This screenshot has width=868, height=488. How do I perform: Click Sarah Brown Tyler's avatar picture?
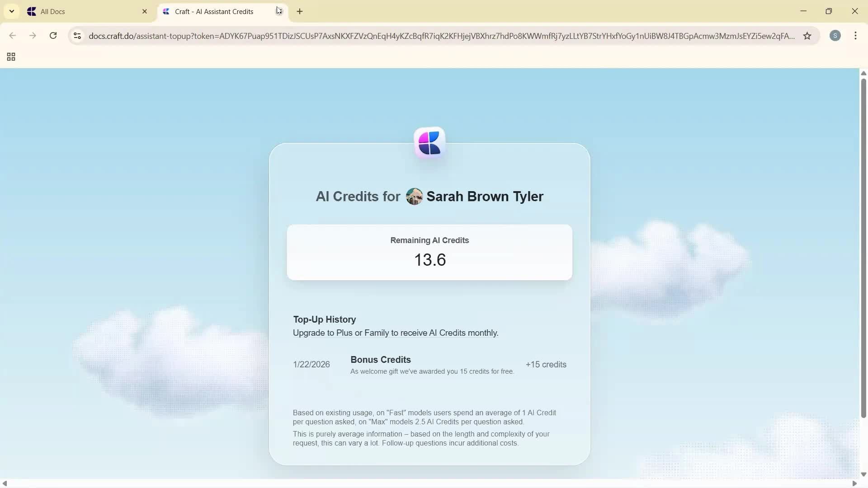click(x=415, y=196)
